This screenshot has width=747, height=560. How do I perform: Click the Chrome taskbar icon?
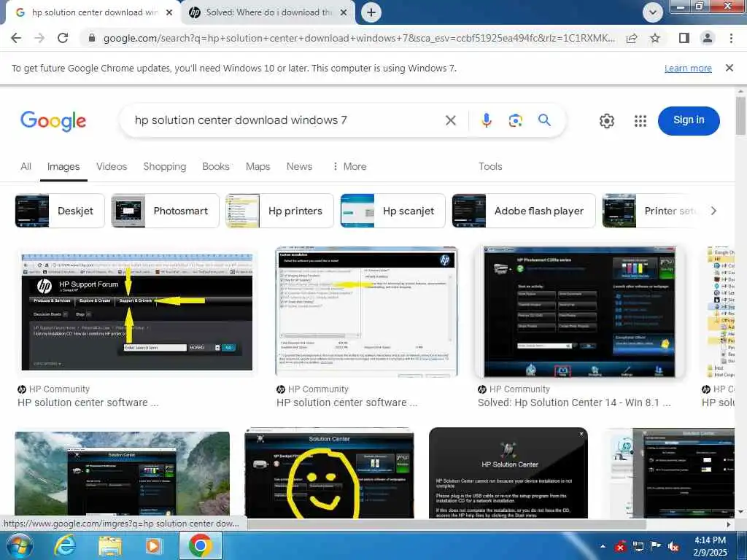[201, 545]
